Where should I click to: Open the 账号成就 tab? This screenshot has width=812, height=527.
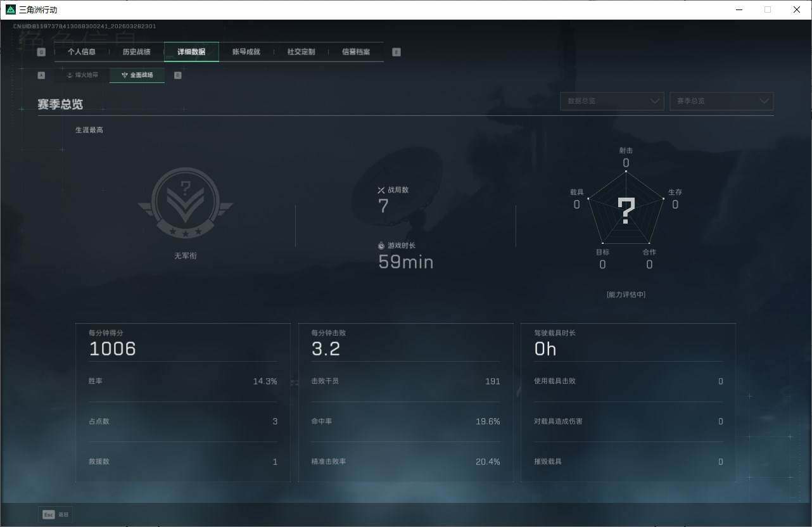tap(246, 52)
